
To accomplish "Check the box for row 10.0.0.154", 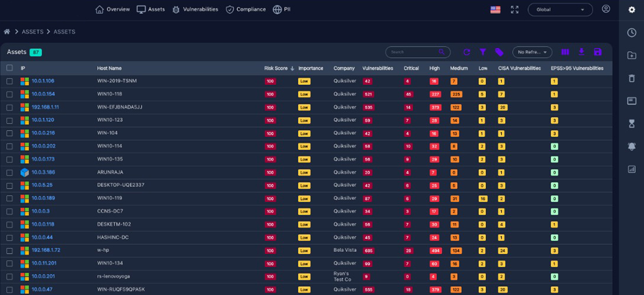I will (x=10, y=94).
